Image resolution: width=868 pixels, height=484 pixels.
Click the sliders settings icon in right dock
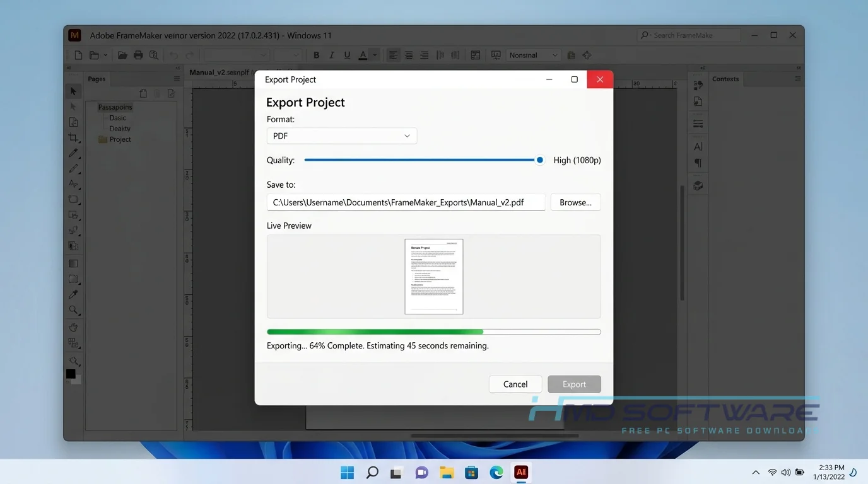pyautogui.click(x=698, y=124)
